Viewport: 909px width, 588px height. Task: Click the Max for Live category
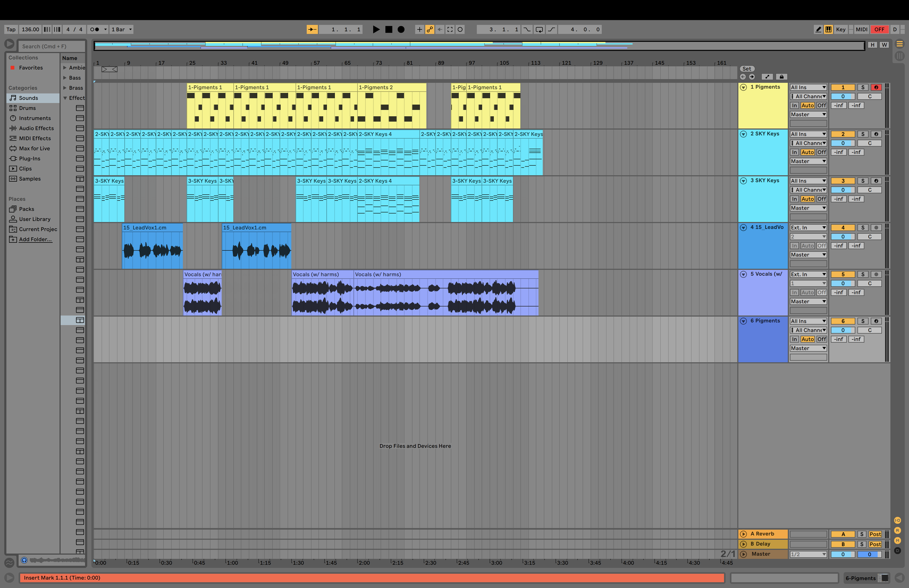tap(34, 148)
